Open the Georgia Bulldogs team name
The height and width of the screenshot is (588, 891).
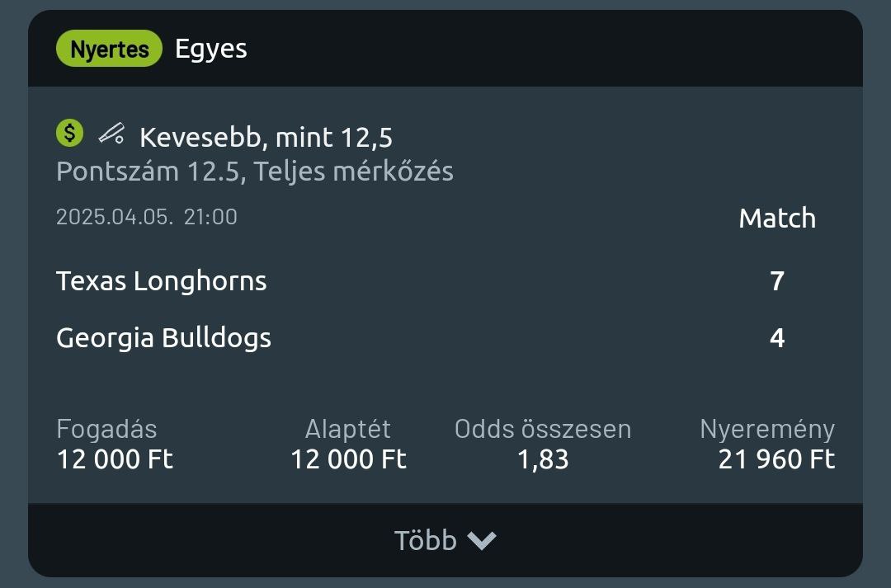163,338
